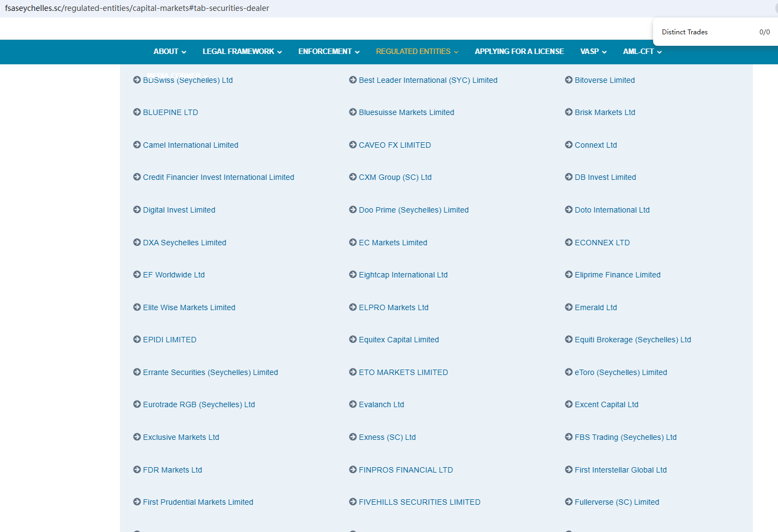Expand the ABOUT dropdown menu
This screenshot has height=532, width=778.
(170, 52)
